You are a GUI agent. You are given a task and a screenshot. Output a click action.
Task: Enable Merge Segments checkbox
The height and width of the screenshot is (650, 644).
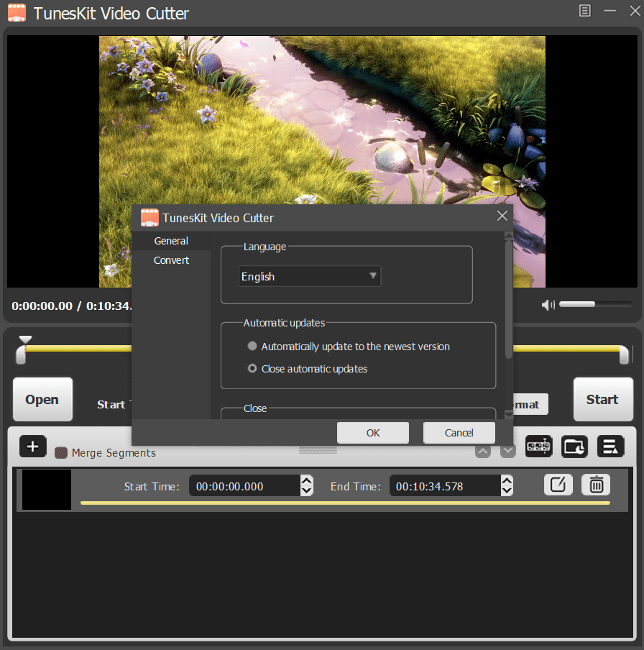(61, 453)
